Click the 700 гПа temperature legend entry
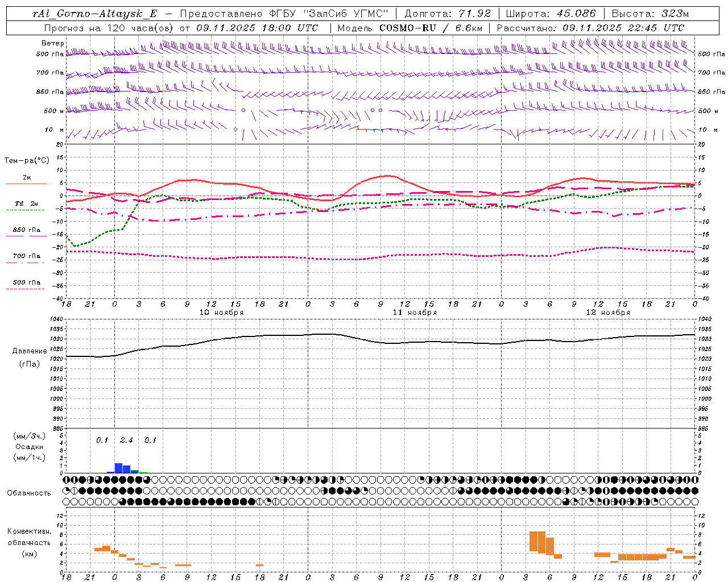Image resolution: width=728 pixels, height=582 pixels. [27, 256]
